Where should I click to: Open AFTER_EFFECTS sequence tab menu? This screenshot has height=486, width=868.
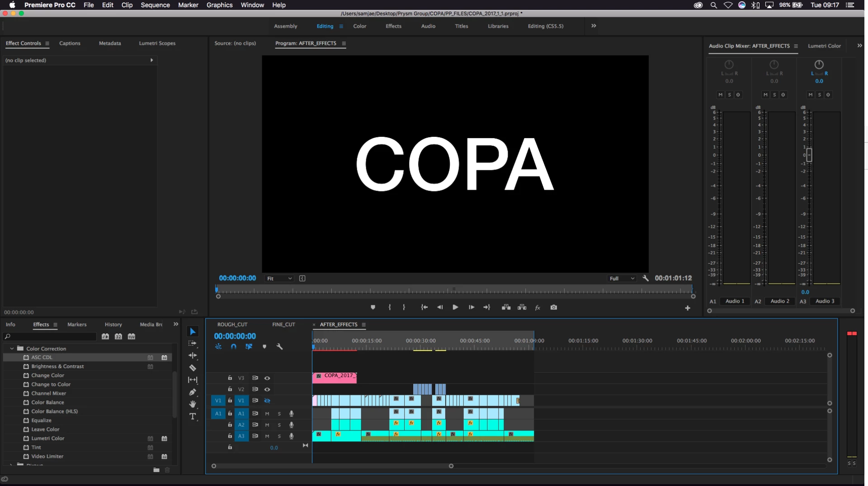coord(363,325)
